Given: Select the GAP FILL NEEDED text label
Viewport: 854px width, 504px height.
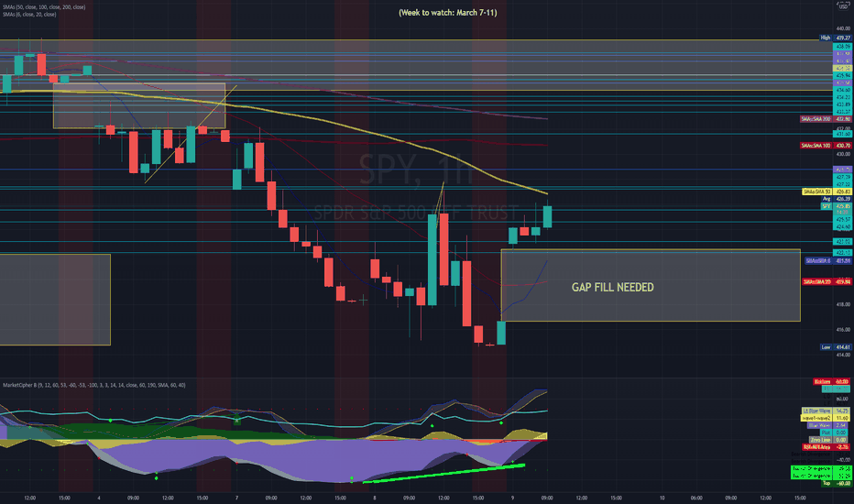Looking at the screenshot, I should click(613, 287).
